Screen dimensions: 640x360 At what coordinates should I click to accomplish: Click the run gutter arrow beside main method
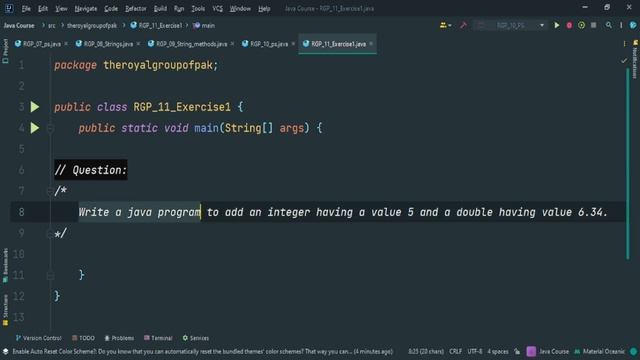(35, 128)
